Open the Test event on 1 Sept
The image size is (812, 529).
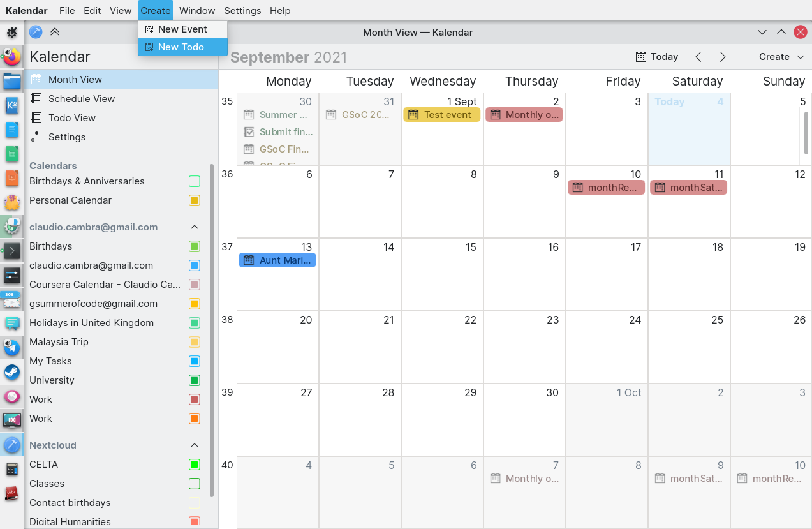click(x=442, y=115)
